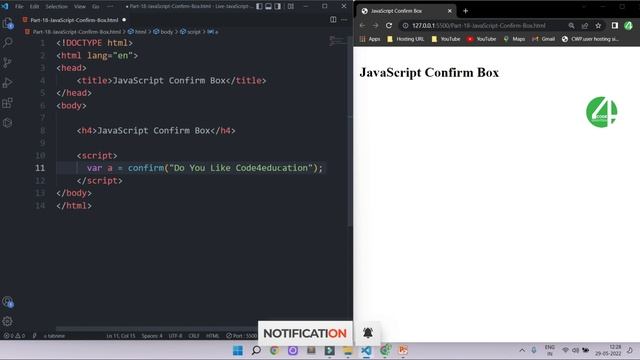This screenshot has height=360, width=640.
Task: Select the Part-18-JavaScript-Confirm-Box.html editor tab
Action: tap(74, 20)
